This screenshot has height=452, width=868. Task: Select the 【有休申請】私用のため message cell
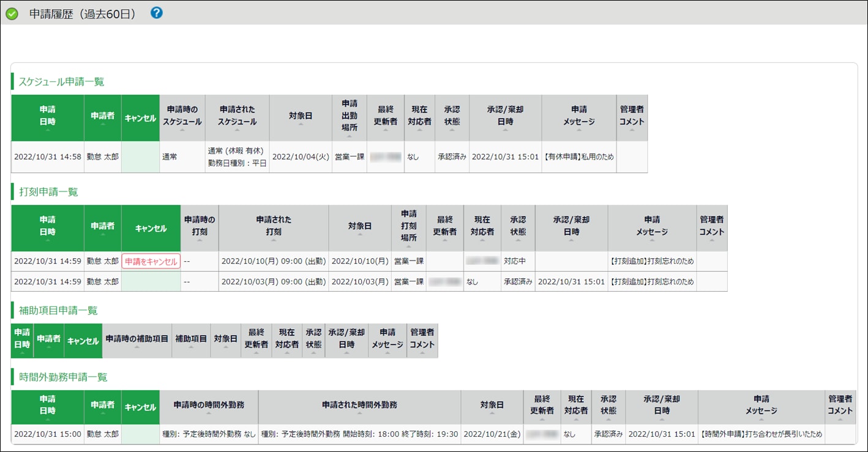[578, 157]
